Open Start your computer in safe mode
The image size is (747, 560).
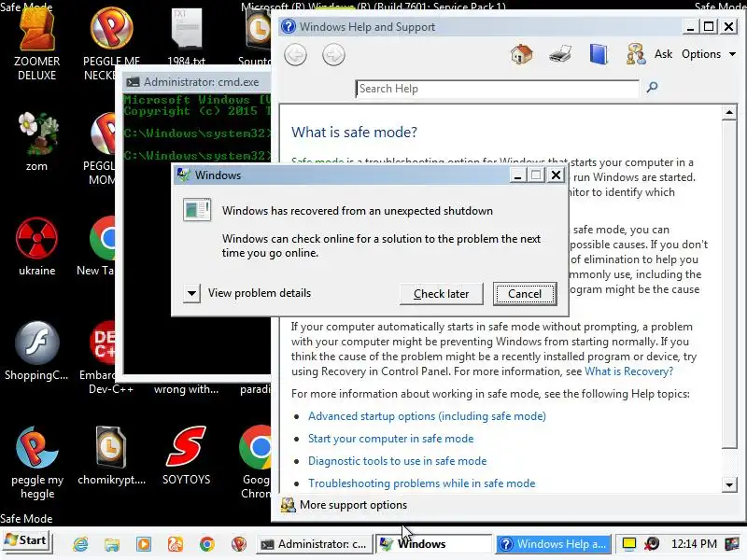390,439
